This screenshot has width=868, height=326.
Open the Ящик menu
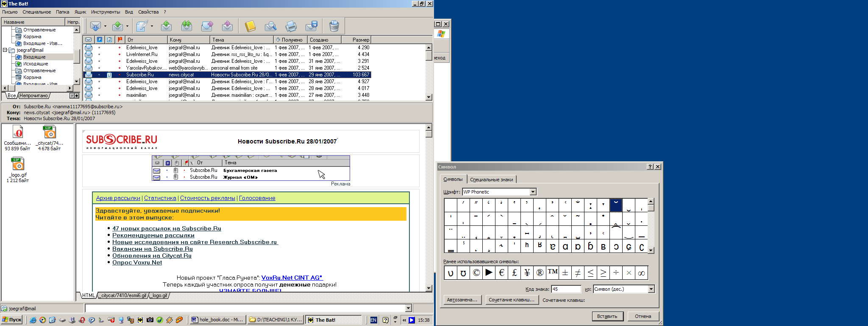(81, 12)
